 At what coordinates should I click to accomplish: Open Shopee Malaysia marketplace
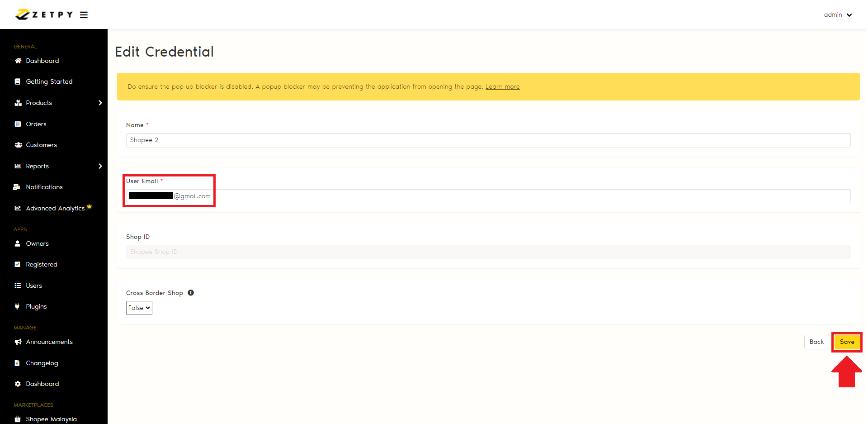[x=52, y=419]
